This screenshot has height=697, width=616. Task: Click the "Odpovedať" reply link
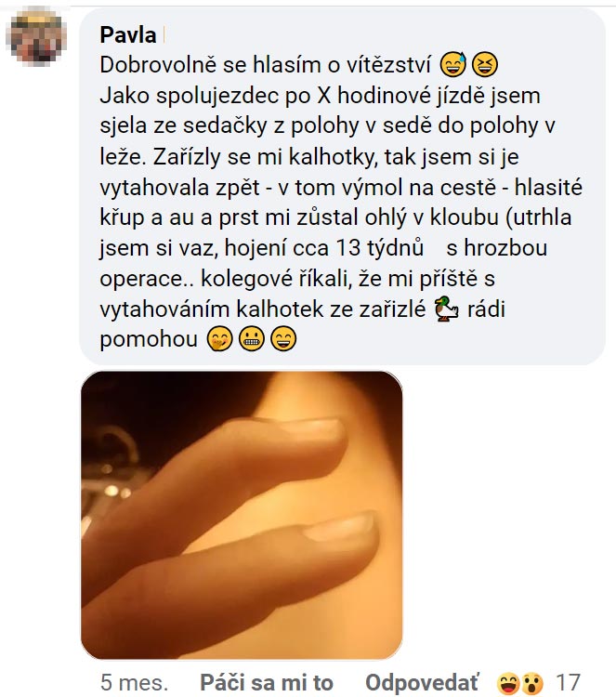(x=422, y=682)
